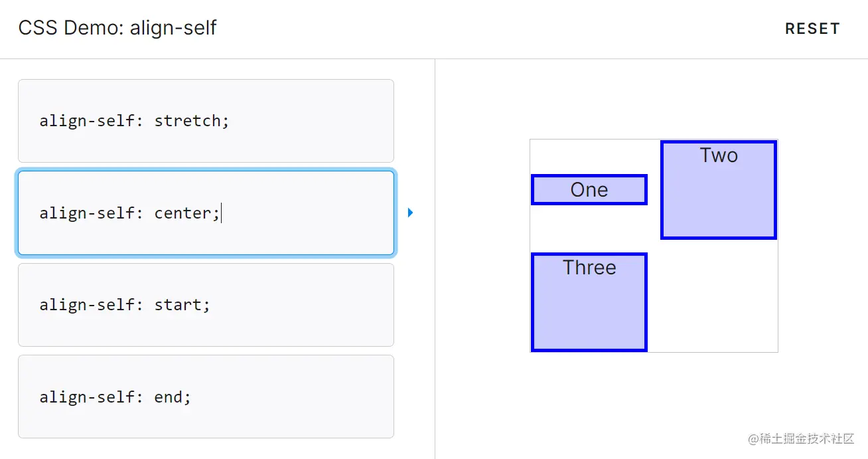The image size is (868, 459).
Task: Click the "CSS Demo: align-self" heading
Action: coord(117,29)
